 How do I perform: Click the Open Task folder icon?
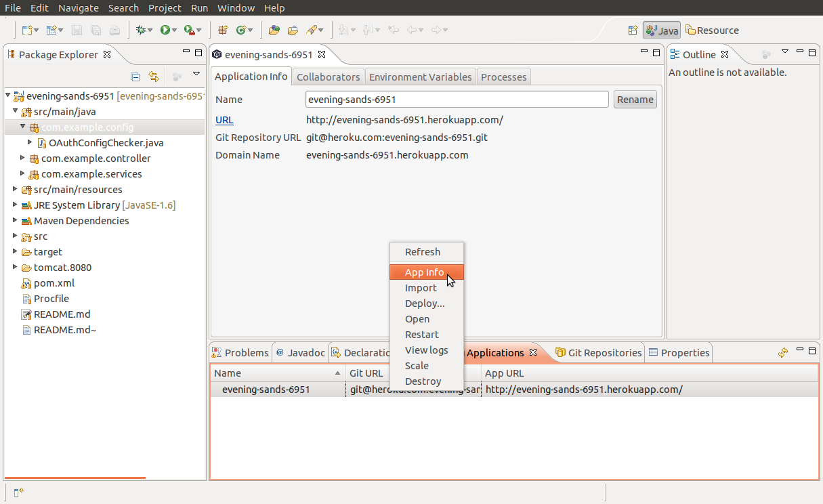click(x=293, y=30)
